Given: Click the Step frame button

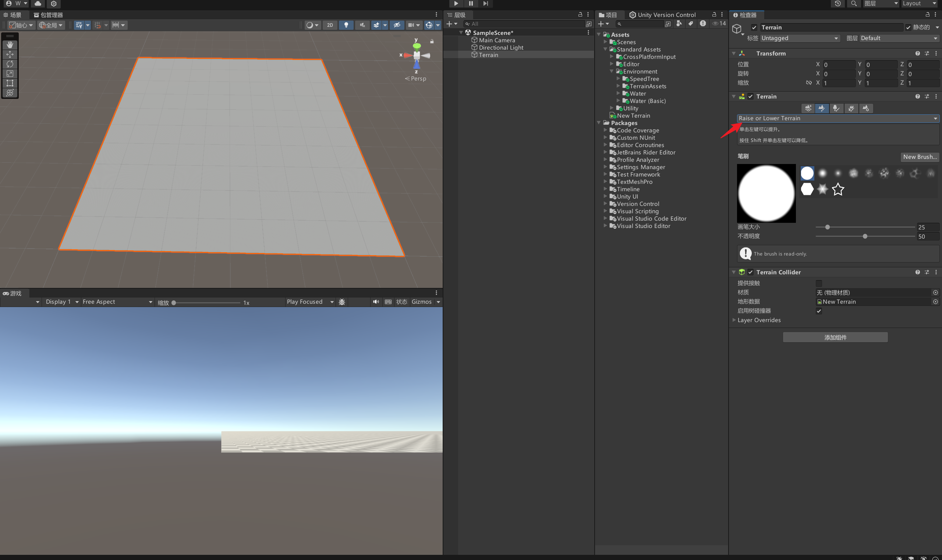Looking at the screenshot, I should click(486, 3).
